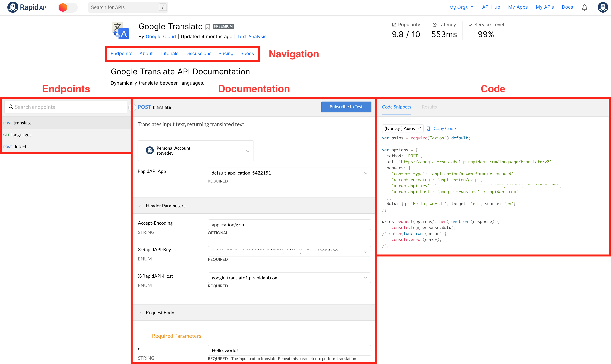The width and height of the screenshot is (611, 364).
Task: Open the Personal Account selector
Action: 196,151
